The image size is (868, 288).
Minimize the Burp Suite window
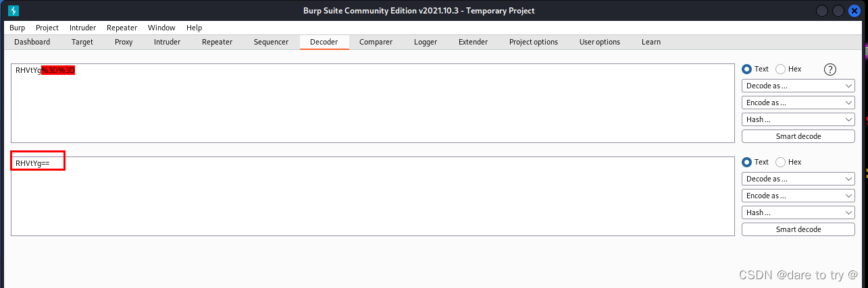pos(822,11)
